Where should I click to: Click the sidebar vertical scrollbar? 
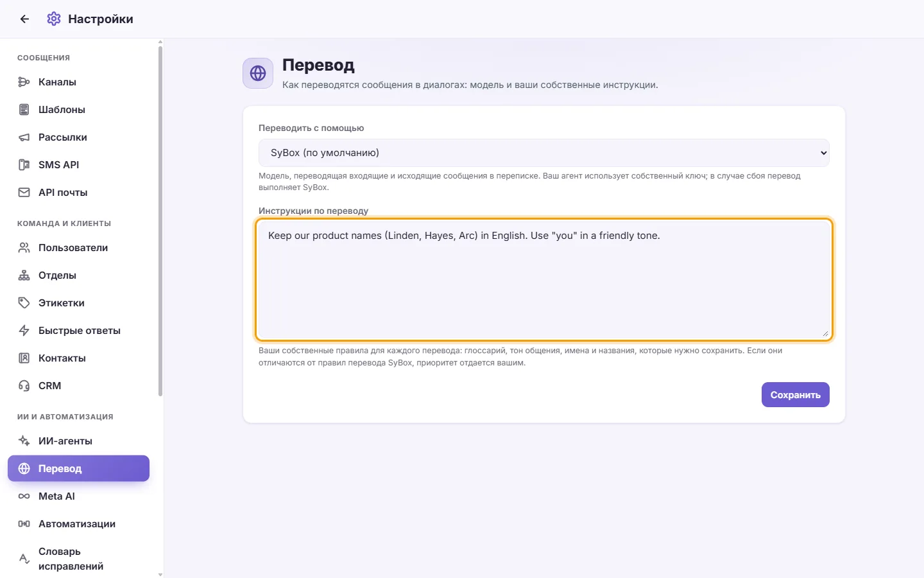[x=160, y=222]
